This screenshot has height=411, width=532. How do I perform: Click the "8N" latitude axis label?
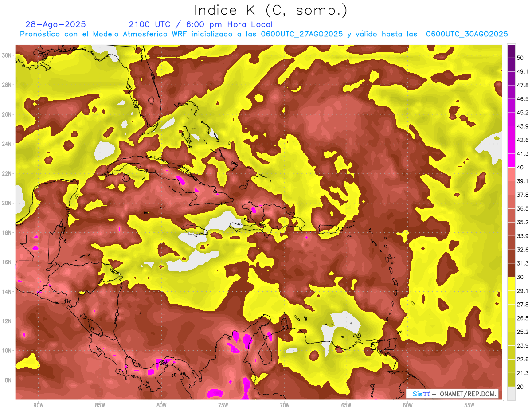(x=8, y=380)
